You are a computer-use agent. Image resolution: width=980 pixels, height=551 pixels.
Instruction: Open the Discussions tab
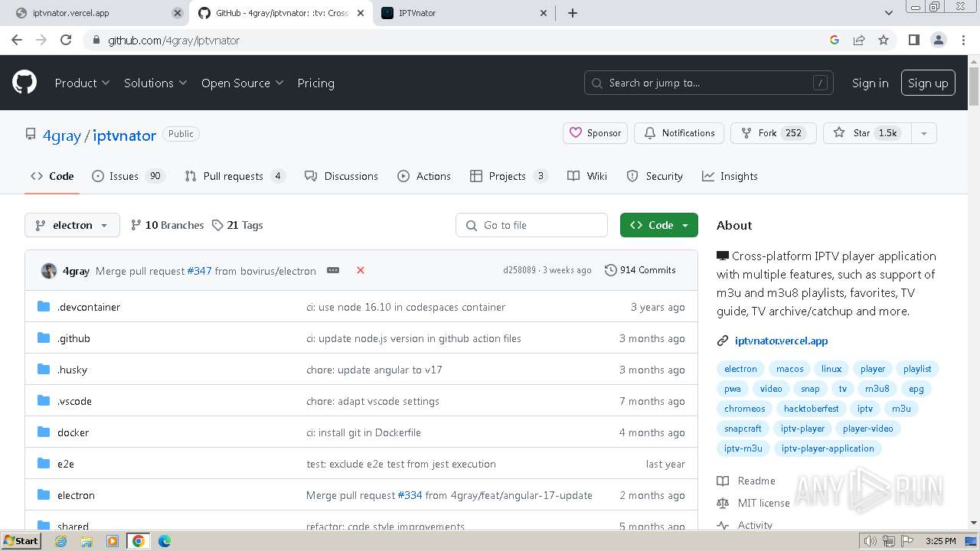[341, 176]
